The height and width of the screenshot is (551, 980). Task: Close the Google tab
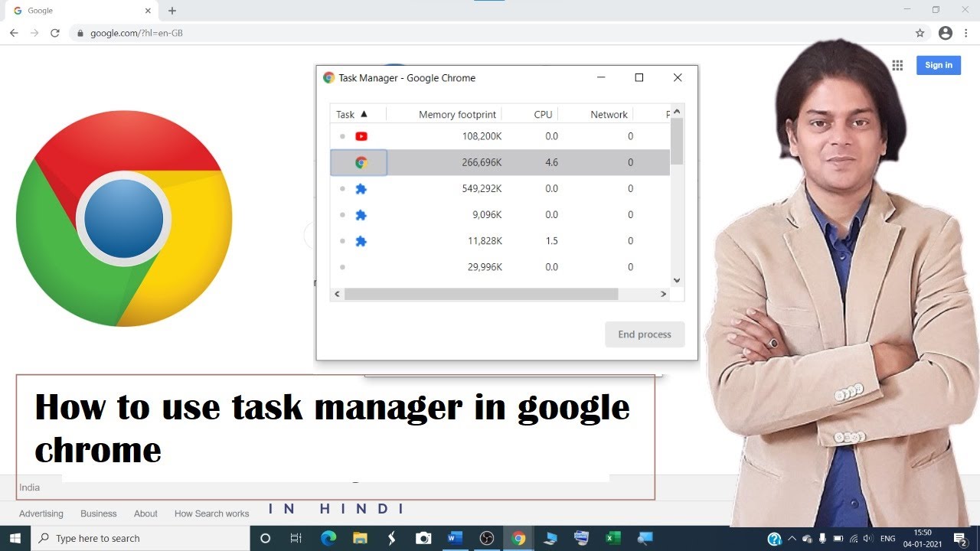(149, 11)
